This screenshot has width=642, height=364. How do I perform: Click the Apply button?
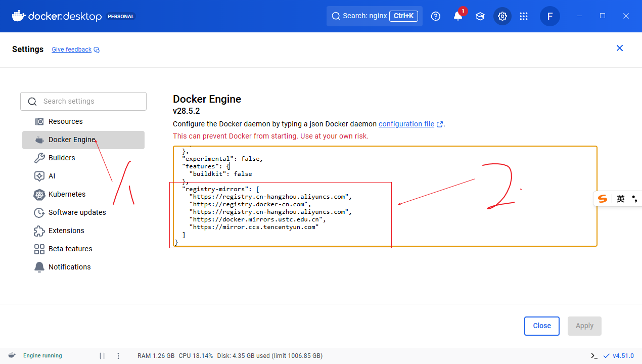tap(584, 326)
